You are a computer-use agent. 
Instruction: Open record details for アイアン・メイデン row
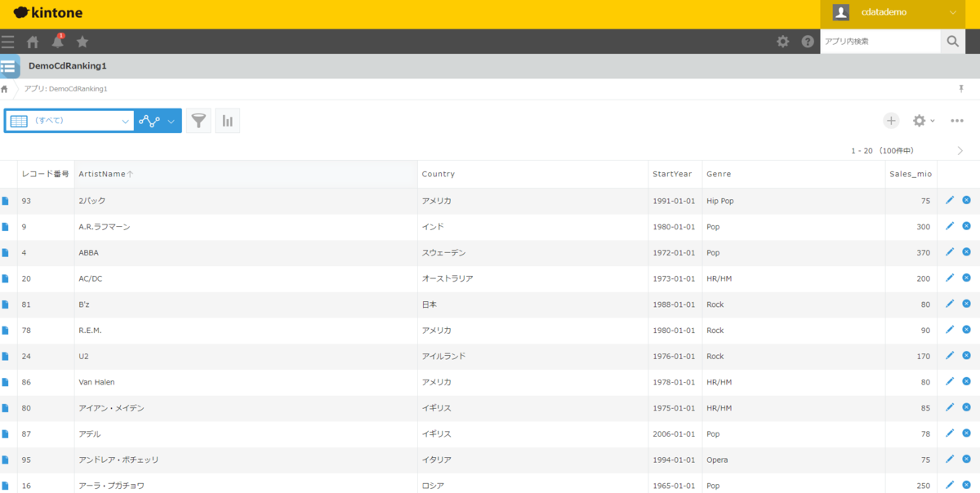tap(5, 408)
